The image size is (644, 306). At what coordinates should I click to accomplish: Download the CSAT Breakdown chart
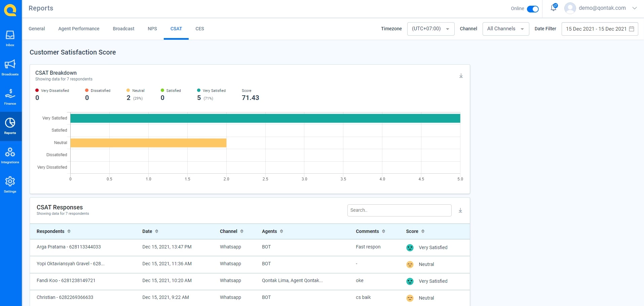coord(461,76)
